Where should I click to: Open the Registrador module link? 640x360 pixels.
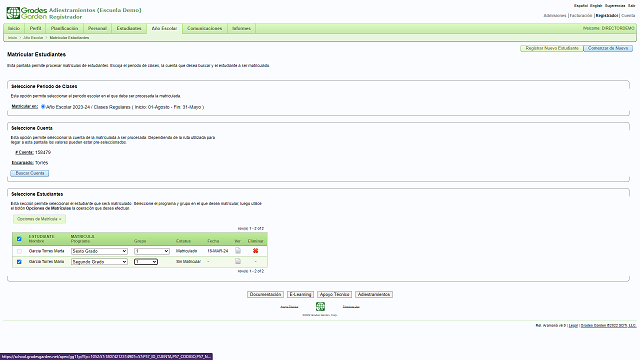[x=607, y=16]
